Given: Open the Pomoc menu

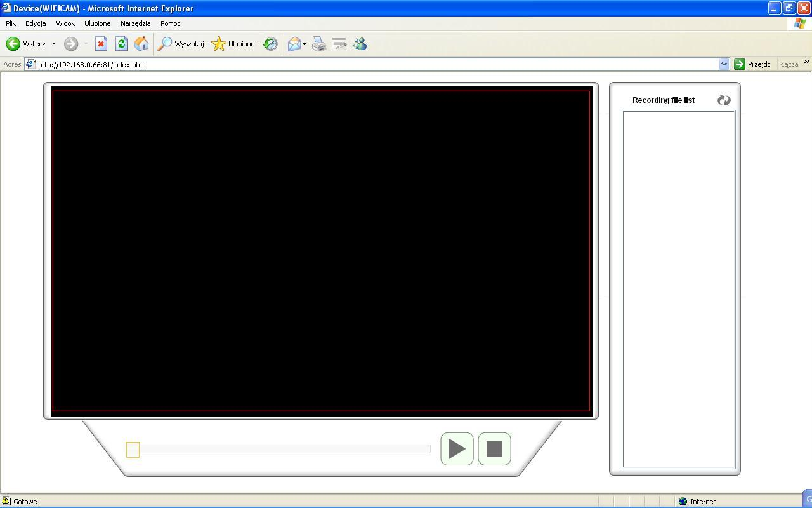Looking at the screenshot, I should [170, 23].
